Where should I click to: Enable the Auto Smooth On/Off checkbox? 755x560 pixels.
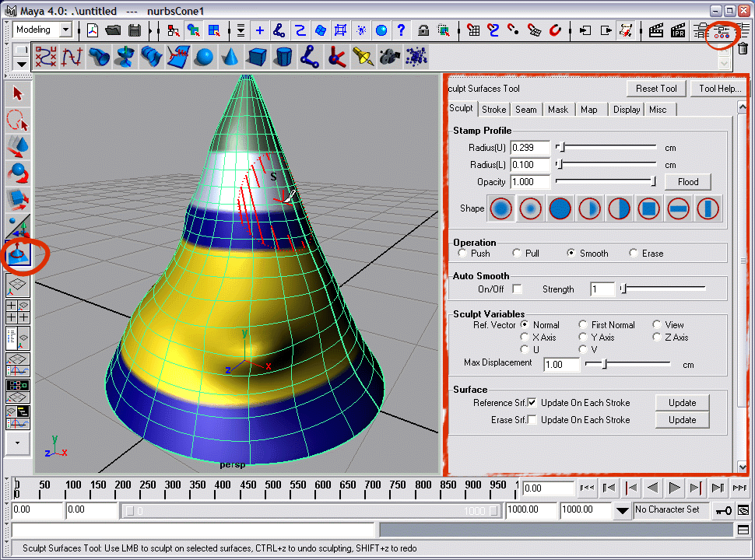tap(517, 289)
